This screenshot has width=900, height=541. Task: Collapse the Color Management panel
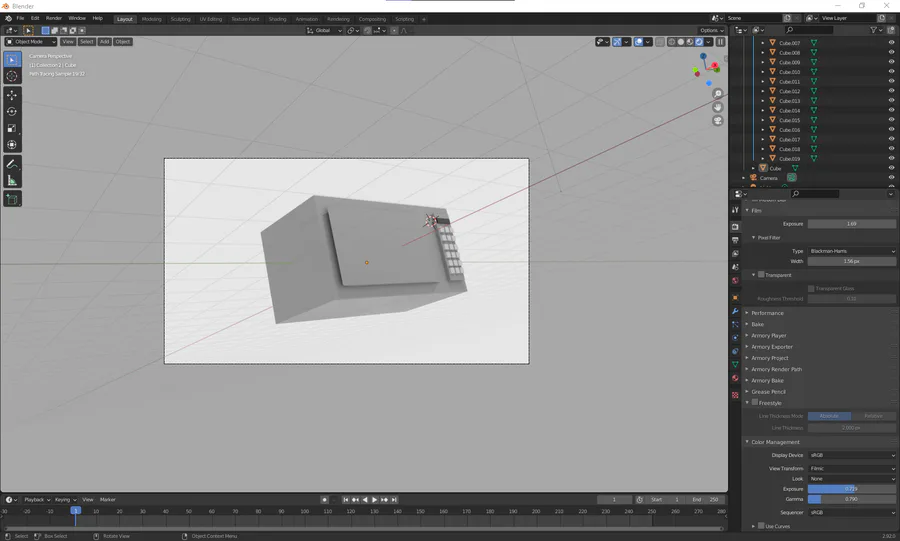(x=775, y=442)
